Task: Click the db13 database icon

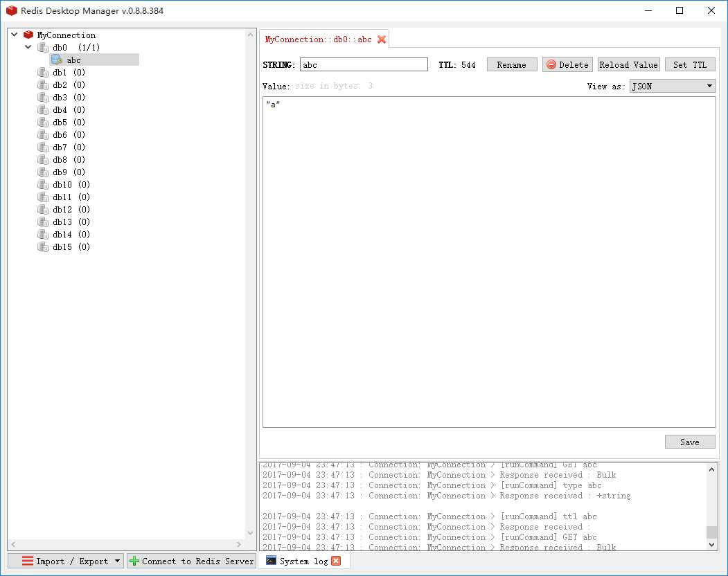Action: coord(43,222)
